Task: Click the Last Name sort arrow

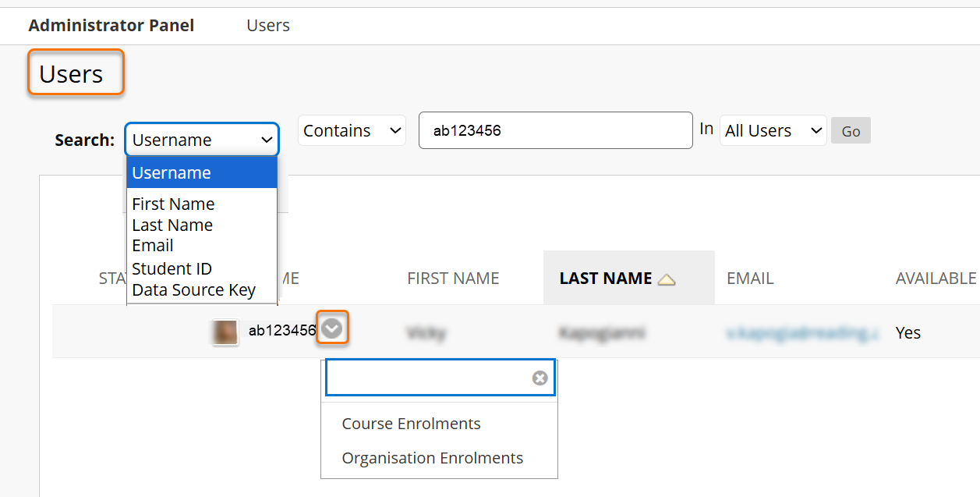Action: click(666, 279)
